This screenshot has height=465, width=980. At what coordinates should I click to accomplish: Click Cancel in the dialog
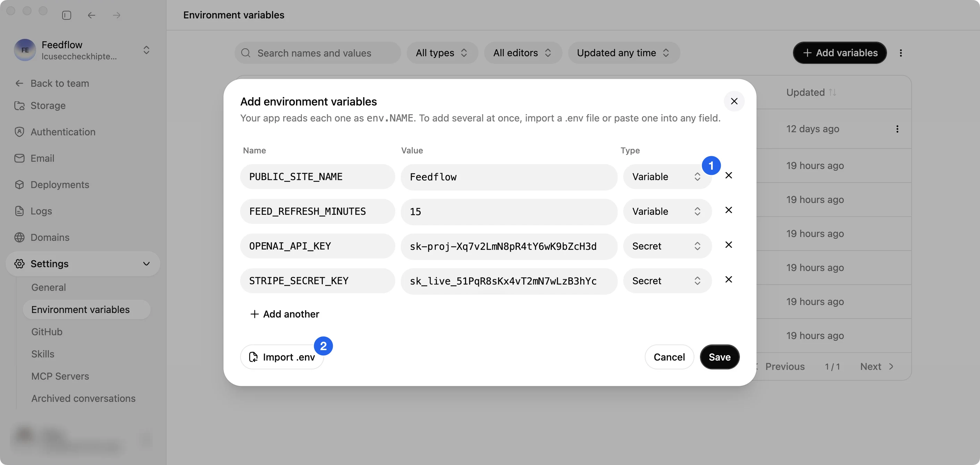tap(669, 357)
